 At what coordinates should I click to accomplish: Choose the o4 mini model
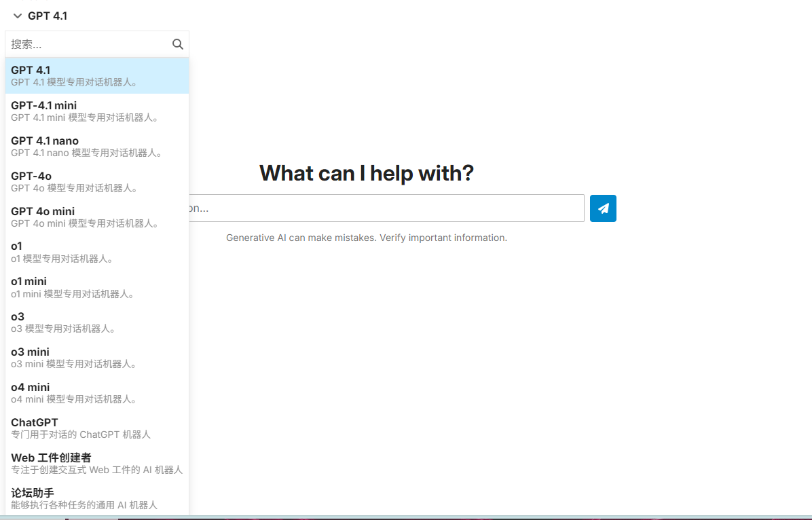(x=97, y=393)
